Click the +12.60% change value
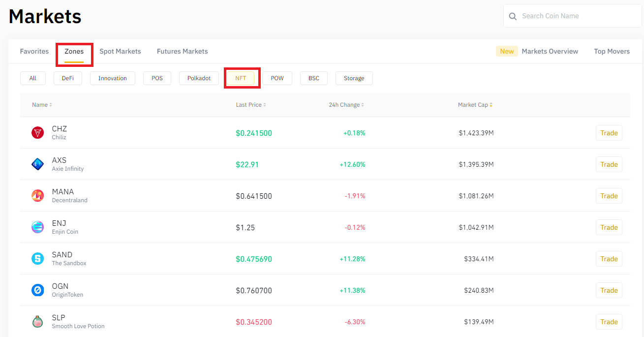Image resolution: width=644 pixels, height=337 pixels. (x=352, y=165)
